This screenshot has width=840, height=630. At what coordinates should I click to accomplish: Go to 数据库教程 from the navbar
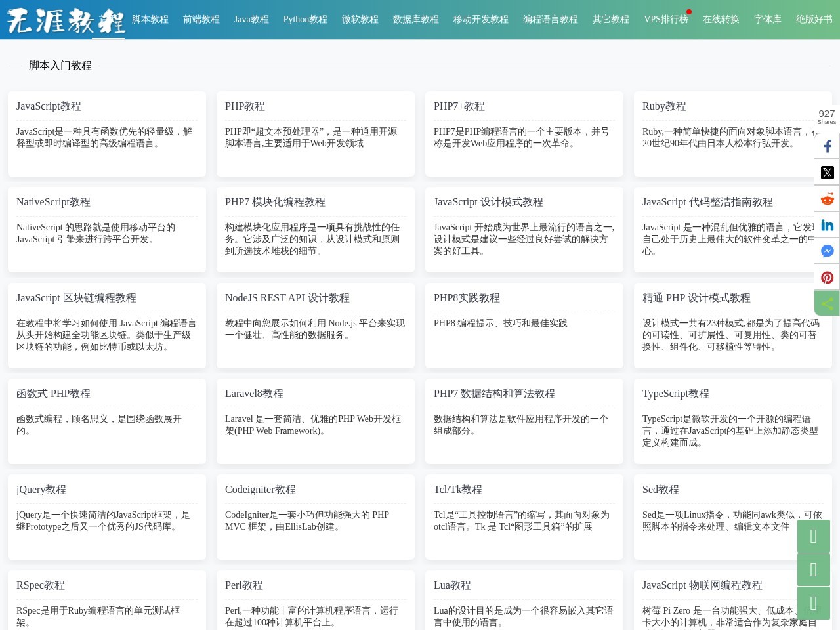point(416,20)
